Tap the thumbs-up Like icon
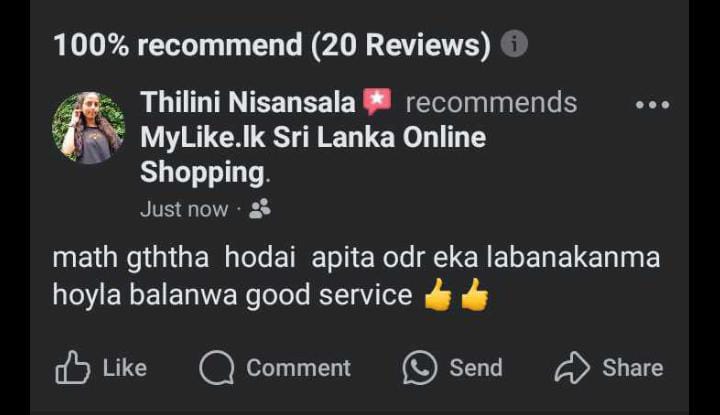Screen dimensions: 720x415 point(73,367)
